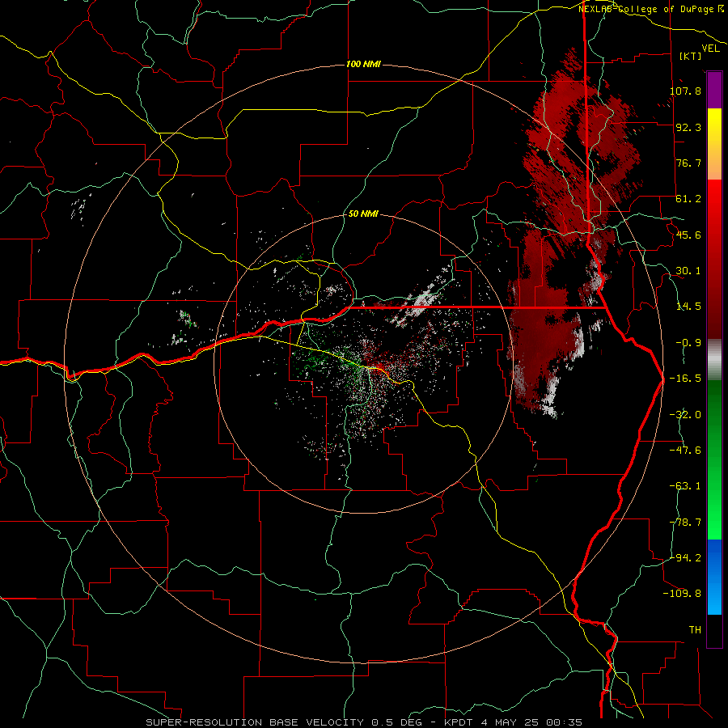Viewport: 728px width, 728px height.
Task: Click the TH legend label
Action: [695, 630]
